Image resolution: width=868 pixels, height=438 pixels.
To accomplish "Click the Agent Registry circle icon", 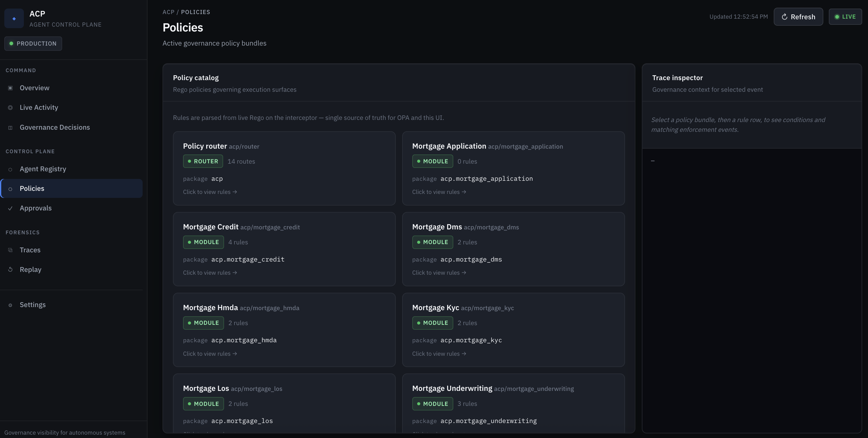I will click(10, 169).
